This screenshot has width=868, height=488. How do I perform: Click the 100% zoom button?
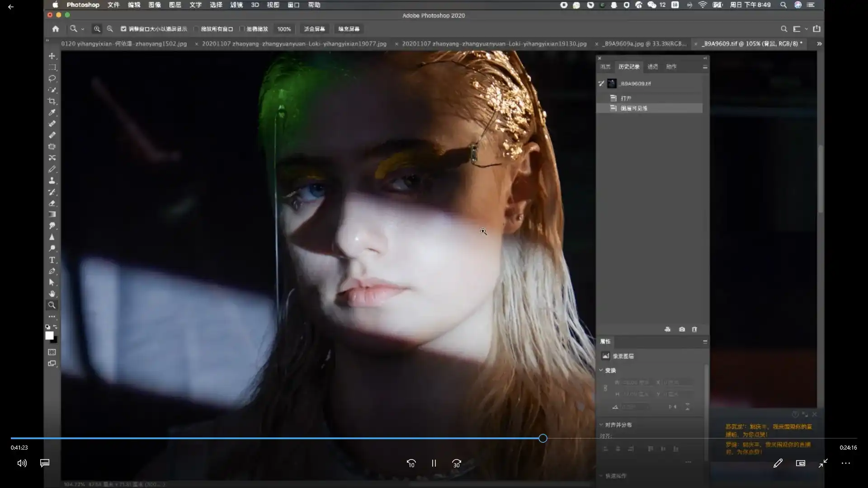(284, 29)
